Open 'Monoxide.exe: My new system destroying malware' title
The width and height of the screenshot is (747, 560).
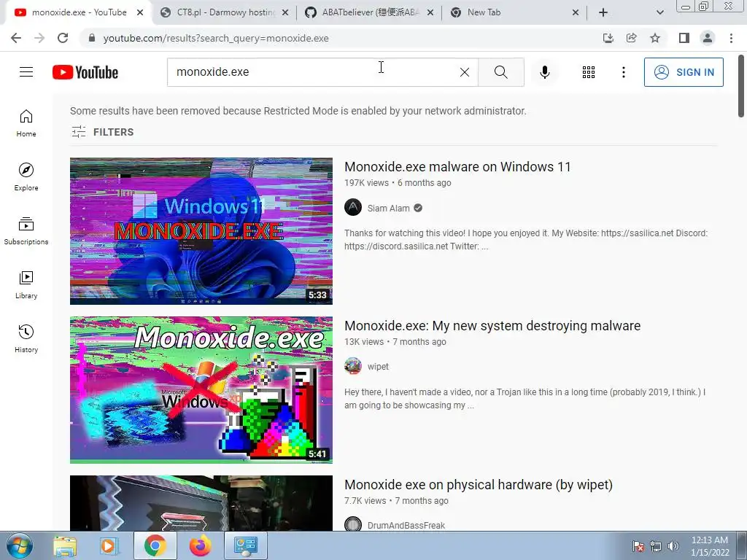coord(492,326)
